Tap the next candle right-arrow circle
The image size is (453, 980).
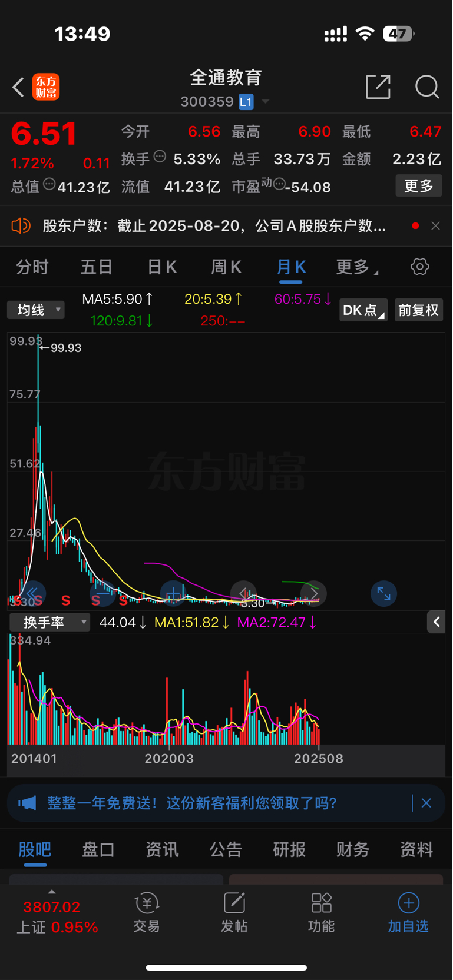(313, 593)
